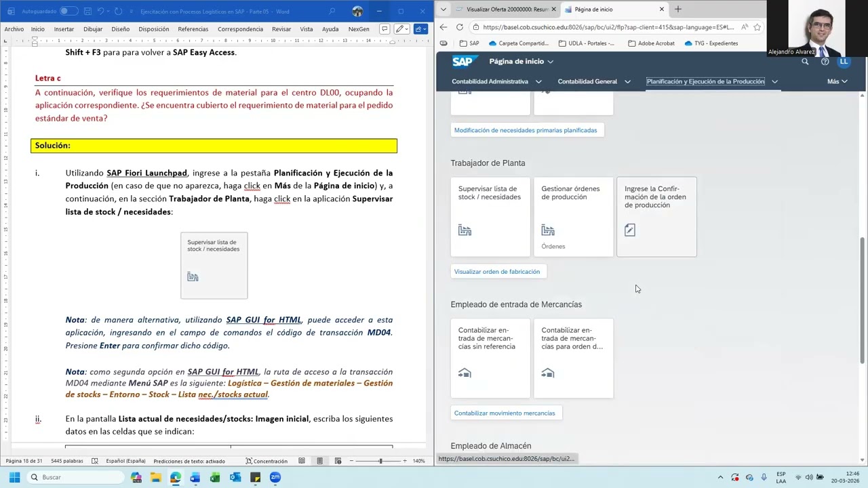Open the NexGen tab in Word
This screenshot has height=488, width=868.
[359, 29]
